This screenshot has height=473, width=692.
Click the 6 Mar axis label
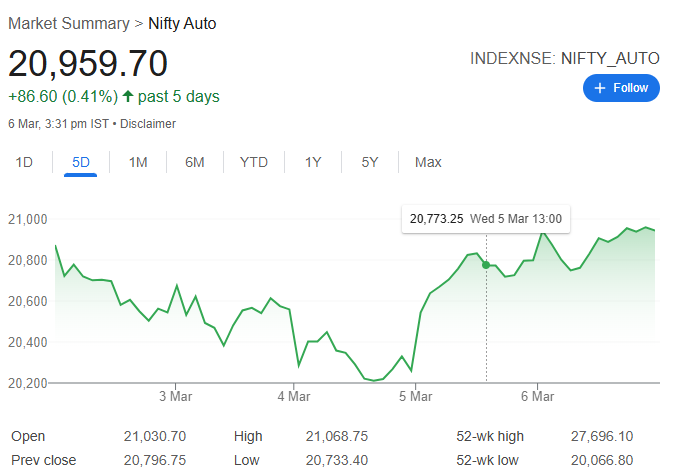(537, 397)
